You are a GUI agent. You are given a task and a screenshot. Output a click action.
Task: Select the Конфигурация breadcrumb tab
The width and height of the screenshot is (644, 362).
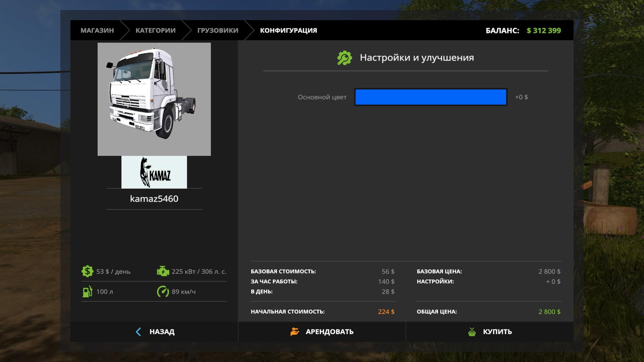288,31
